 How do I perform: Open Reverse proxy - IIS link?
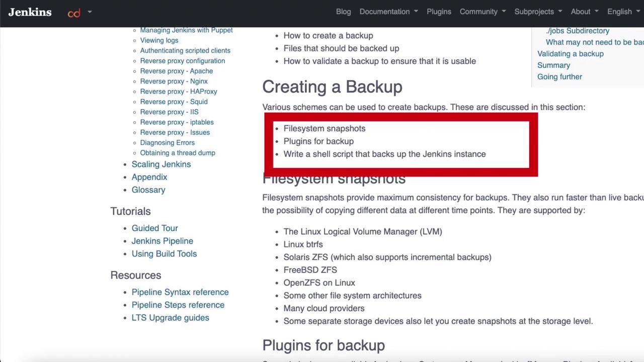coord(169,112)
